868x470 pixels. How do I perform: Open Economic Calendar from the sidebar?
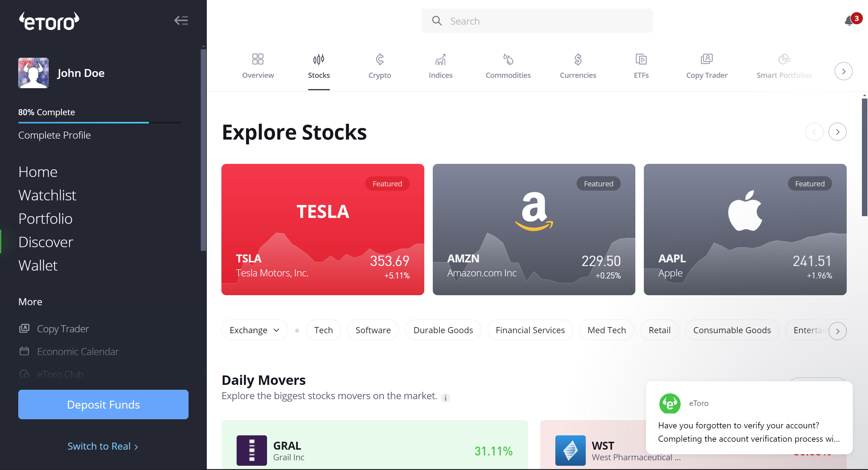coord(78,351)
